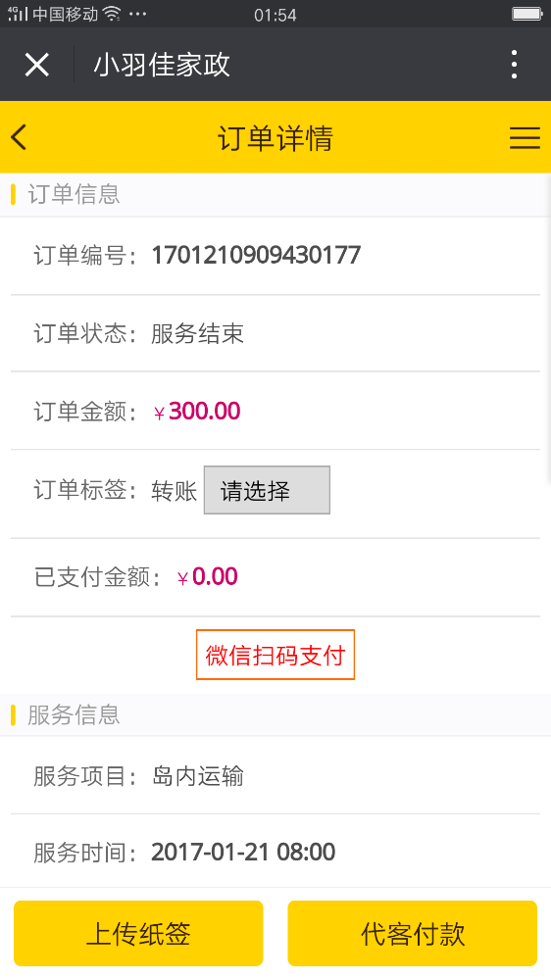The height and width of the screenshot is (980, 551).
Task: Go back using the left arrow icon
Action: click(x=20, y=137)
